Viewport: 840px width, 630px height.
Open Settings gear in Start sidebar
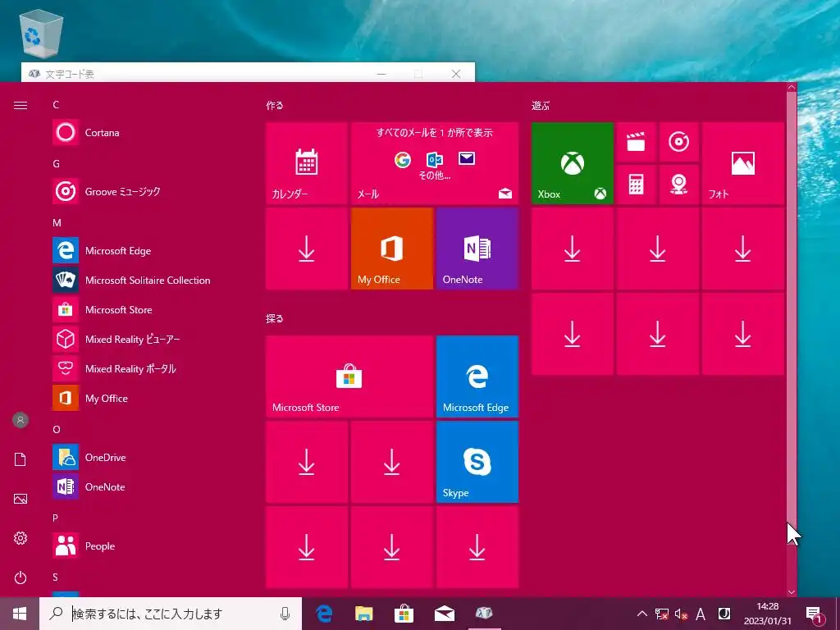(x=21, y=538)
